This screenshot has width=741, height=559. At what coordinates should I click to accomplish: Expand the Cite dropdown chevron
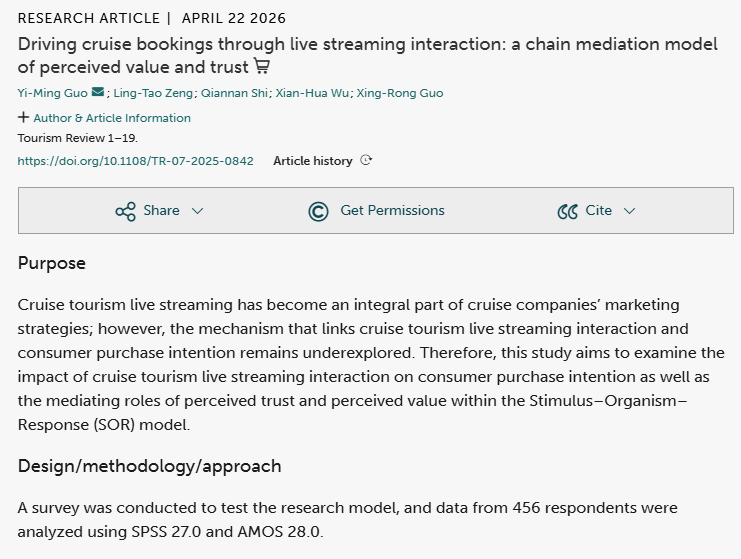[x=629, y=211]
